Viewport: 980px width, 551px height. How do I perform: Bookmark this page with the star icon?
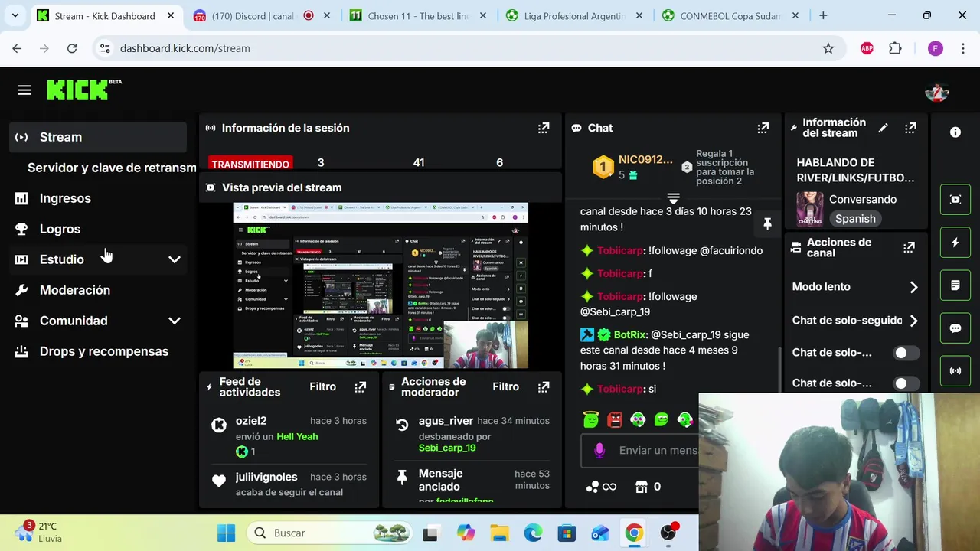[828, 48]
